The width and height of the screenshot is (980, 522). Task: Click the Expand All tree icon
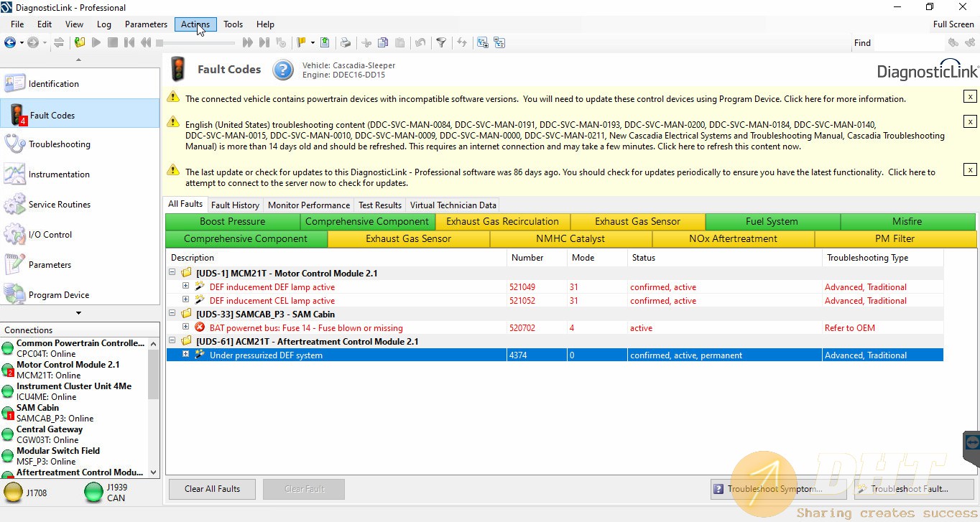(483, 43)
